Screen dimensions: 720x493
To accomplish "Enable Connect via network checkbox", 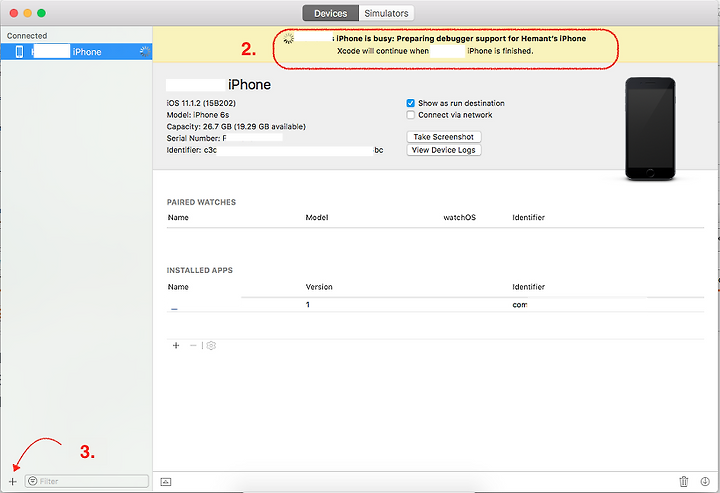I will click(411, 115).
